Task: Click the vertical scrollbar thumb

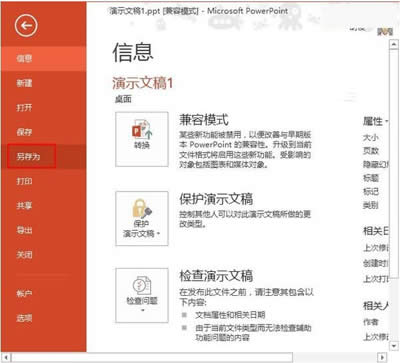Action: tap(394, 163)
